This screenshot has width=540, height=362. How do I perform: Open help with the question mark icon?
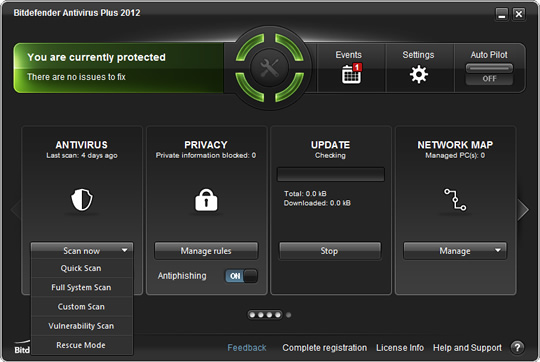pos(517,348)
